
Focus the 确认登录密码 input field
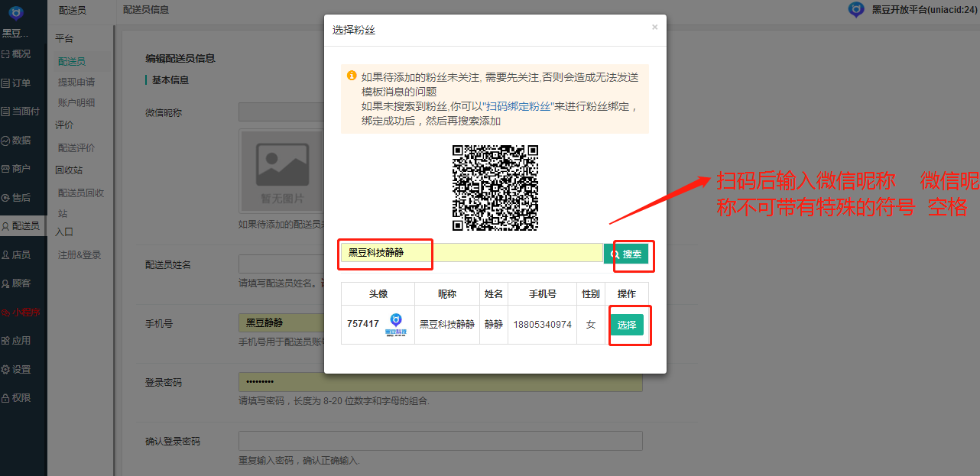point(440,441)
